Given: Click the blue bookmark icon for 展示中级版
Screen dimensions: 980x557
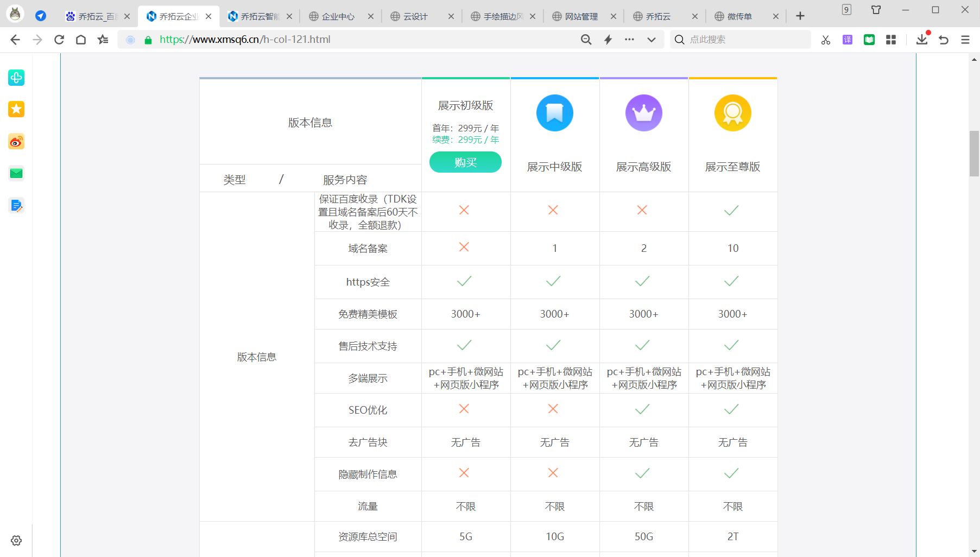Looking at the screenshot, I should [x=554, y=113].
